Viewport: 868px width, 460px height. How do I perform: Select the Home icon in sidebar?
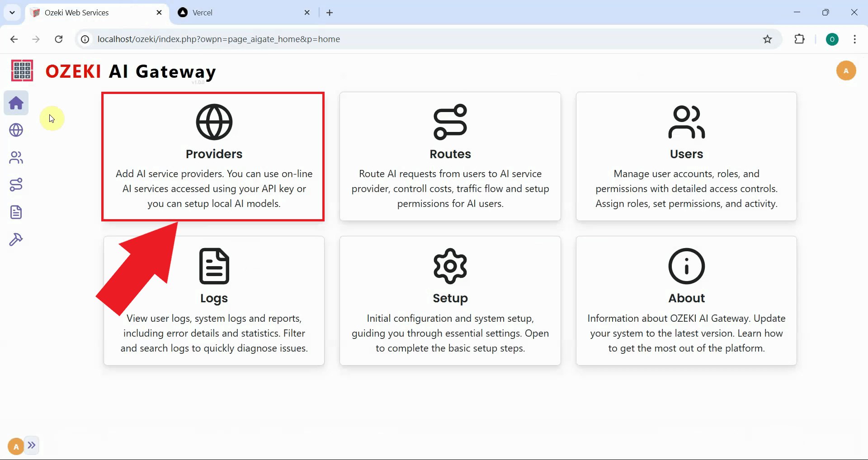coord(16,103)
